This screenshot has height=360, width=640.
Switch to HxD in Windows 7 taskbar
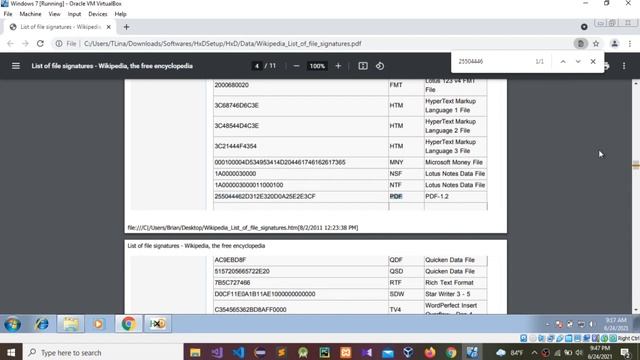tap(158, 324)
